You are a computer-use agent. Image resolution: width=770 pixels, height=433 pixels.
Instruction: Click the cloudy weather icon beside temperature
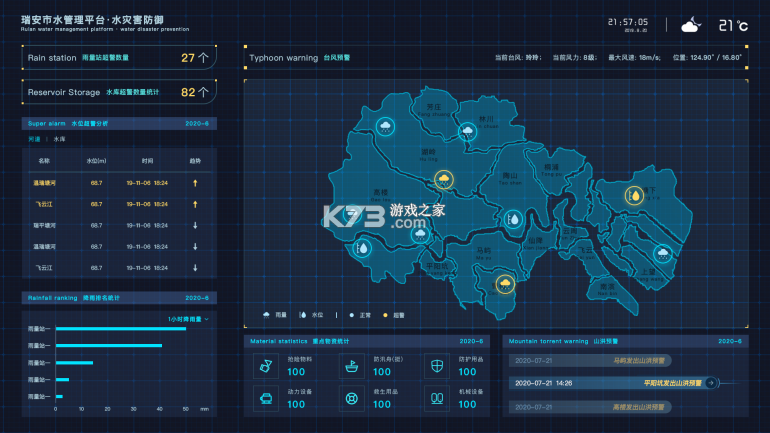(691, 25)
